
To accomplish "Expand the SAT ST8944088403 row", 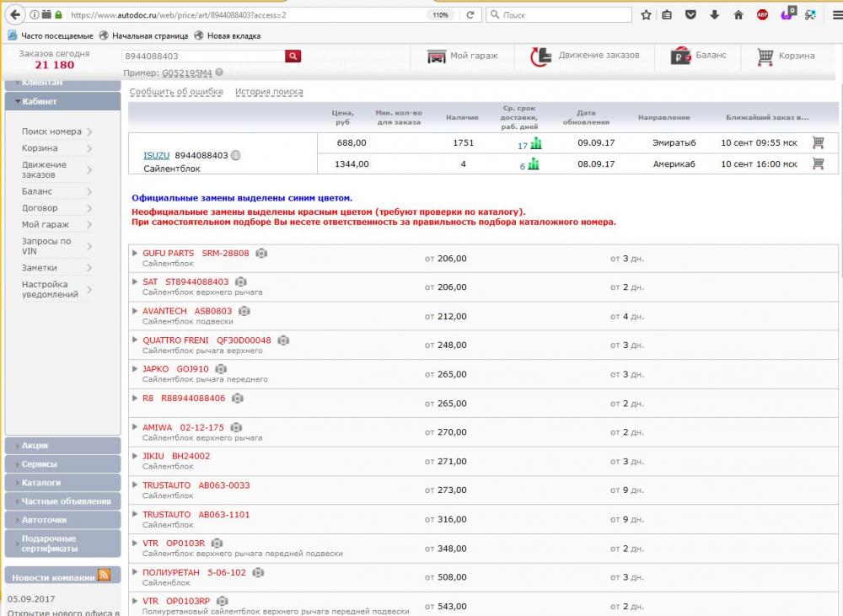I will coord(135,281).
